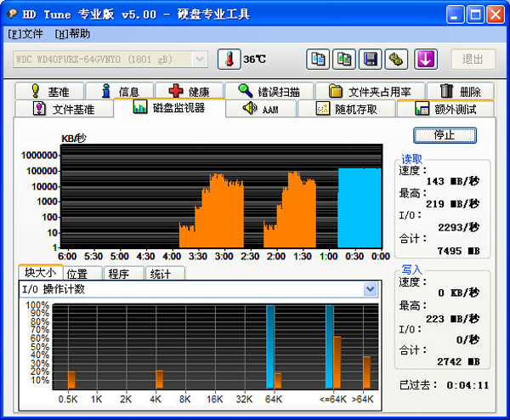Open options using the gears icon
510x420 pixels.
click(396, 60)
